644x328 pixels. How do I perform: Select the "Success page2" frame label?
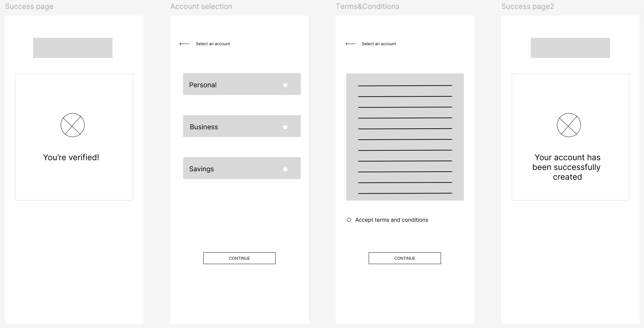527,7
